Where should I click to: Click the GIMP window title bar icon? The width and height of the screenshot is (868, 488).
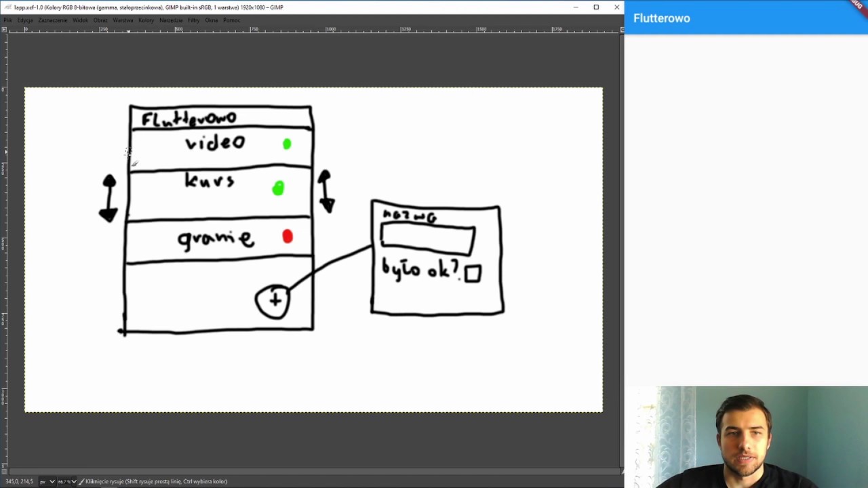[7, 7]
